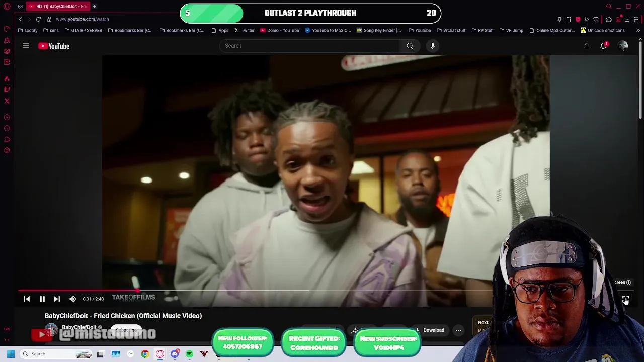
Task: Click the Opera search tabs magnifier
Action: (x=609, y=6)
